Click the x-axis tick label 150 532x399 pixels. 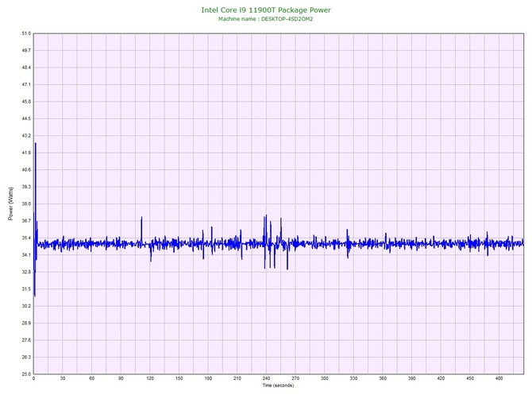tap(179, 378)
